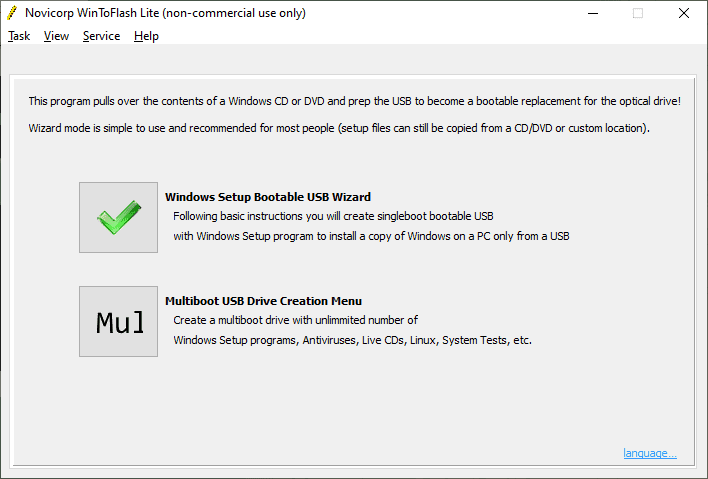
Task: Click the intro line about pulling Windows CD contents
Action: [x=354, y=101]
